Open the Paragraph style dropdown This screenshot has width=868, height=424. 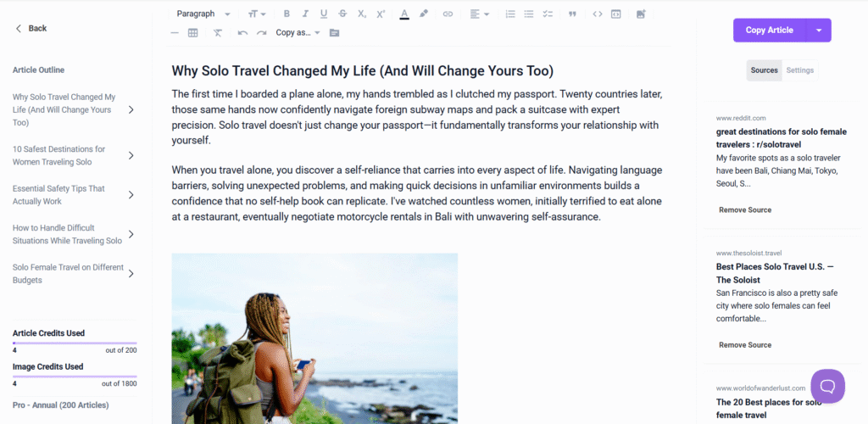(203, 14)
